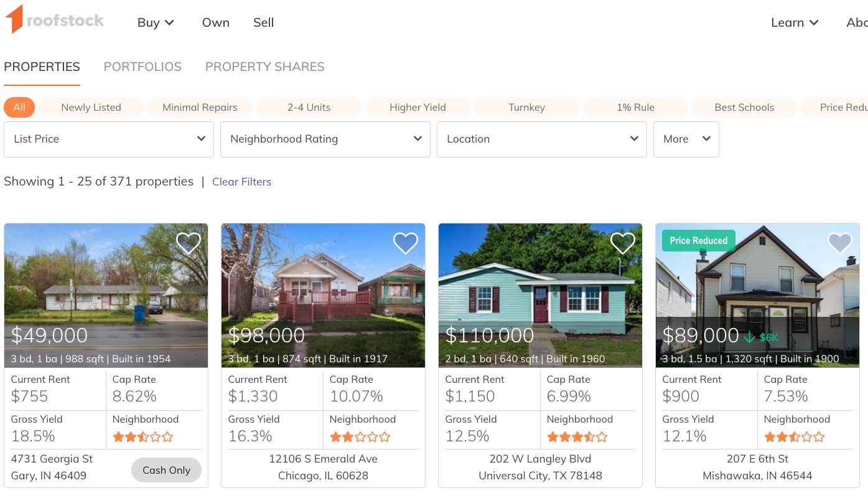Screen dimensions: 868x498
Task: Switch to the Portfolios tab
Action: pyautogui.click(x=142, y=67)
